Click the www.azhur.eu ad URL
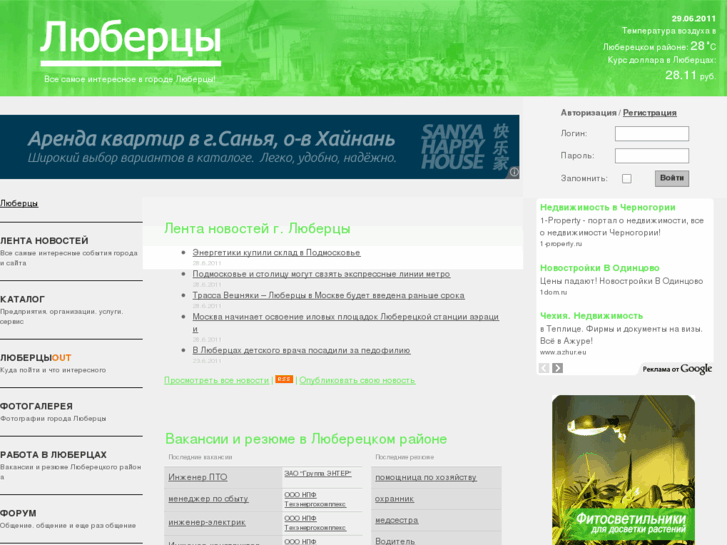The height and width of the screenshot is (545, 727). (x=563, y=352)
